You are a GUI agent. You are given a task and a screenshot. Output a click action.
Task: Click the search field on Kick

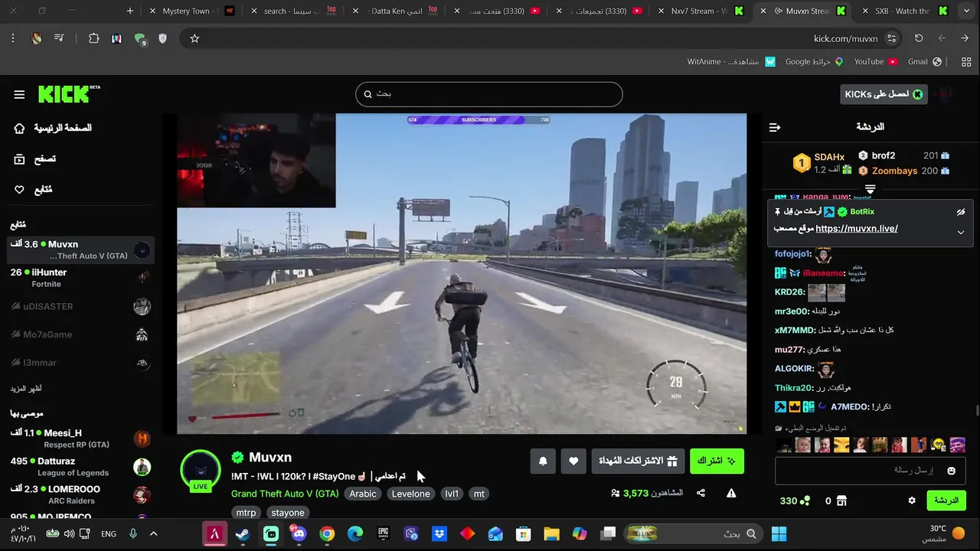coord(488,94)
